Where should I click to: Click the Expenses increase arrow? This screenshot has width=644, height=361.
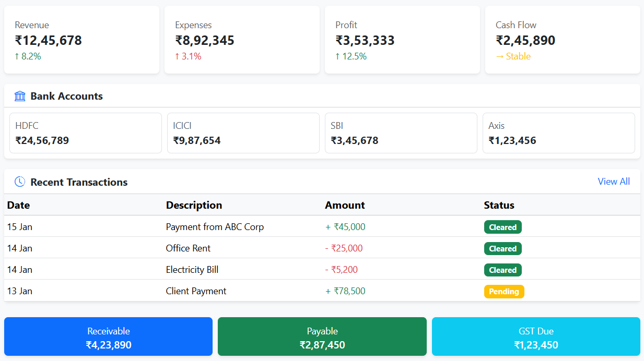(178, 56)
